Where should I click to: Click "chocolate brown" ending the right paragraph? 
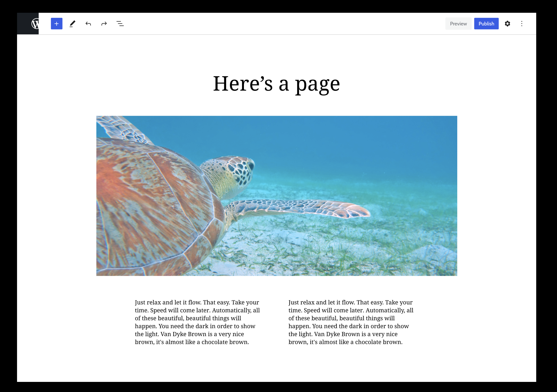pyautogui.click(x=378, y=342)
